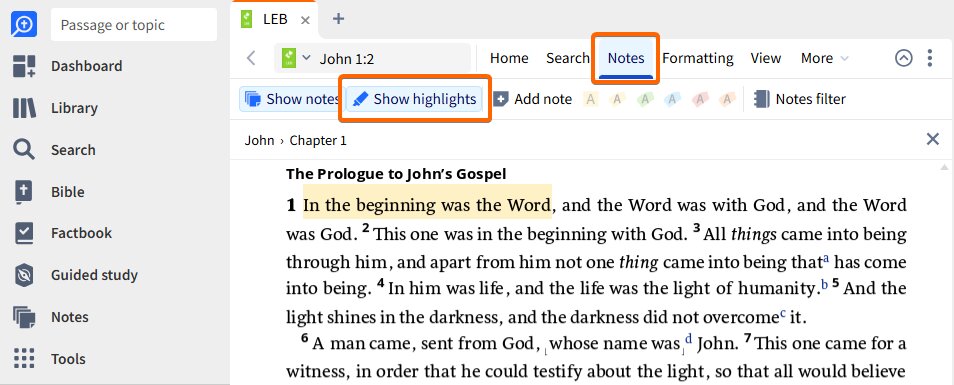Viewport: 954px width, 385px height.
Task: Click the John breadcrumb link
Action: pyautogui.click(x=259, y=140)
